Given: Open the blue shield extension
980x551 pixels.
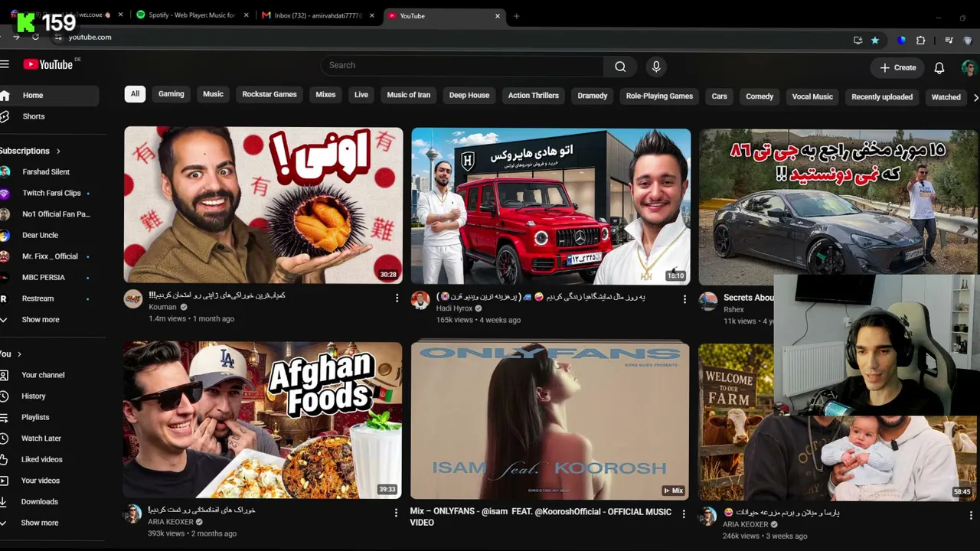Looking at the screenshot, I should [901, 40].
